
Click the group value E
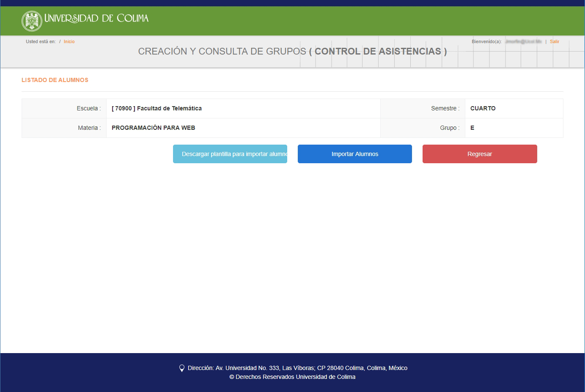tap(472, 128)
